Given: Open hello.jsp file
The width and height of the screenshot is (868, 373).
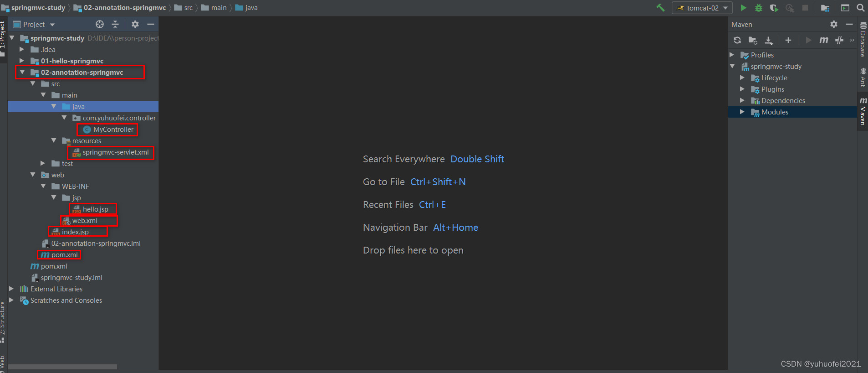Looking at the screenshot, I should pos(95,209).
